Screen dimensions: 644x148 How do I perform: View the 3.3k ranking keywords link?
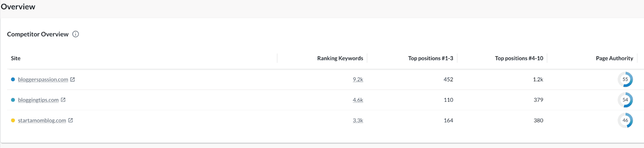click(358, 120)
